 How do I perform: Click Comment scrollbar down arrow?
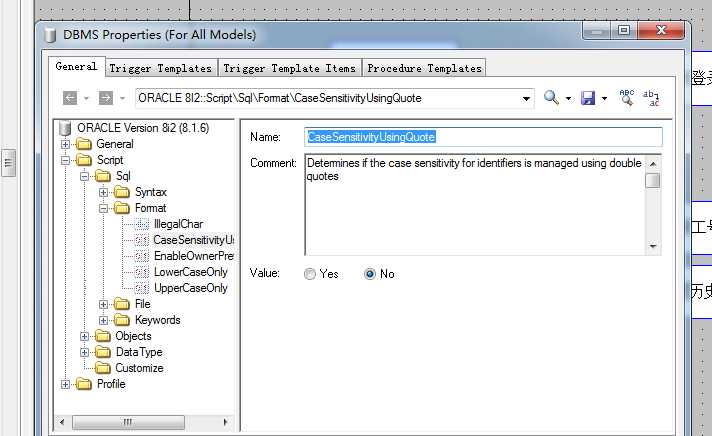(653, 246)
